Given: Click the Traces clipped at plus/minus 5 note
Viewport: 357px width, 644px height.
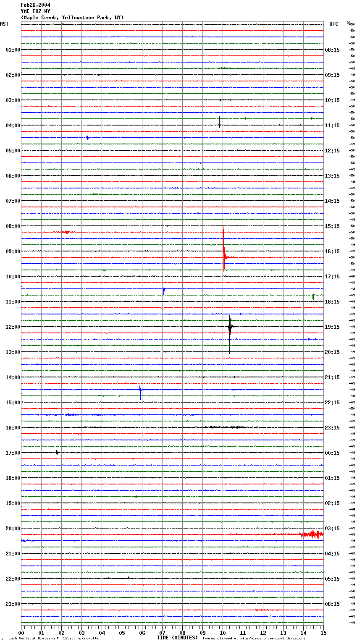Looking at the screenshot, I should point(254,639).
